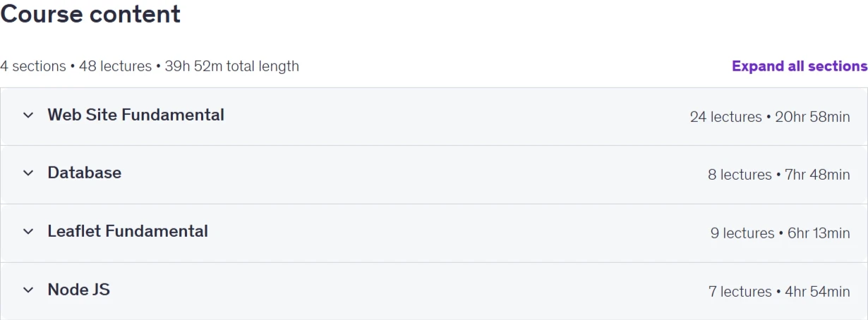Select the 24 lectures count text
The width and height of the screenshot is (868, 320).
click(725, 117)
